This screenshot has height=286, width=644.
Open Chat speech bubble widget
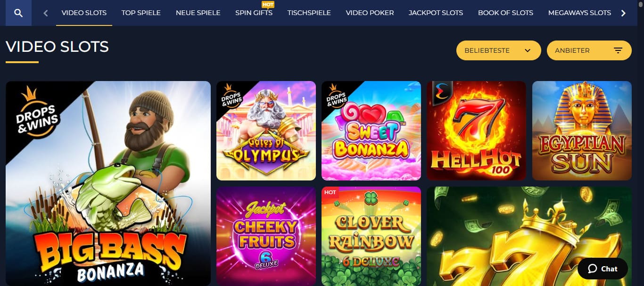pos(603,269)
